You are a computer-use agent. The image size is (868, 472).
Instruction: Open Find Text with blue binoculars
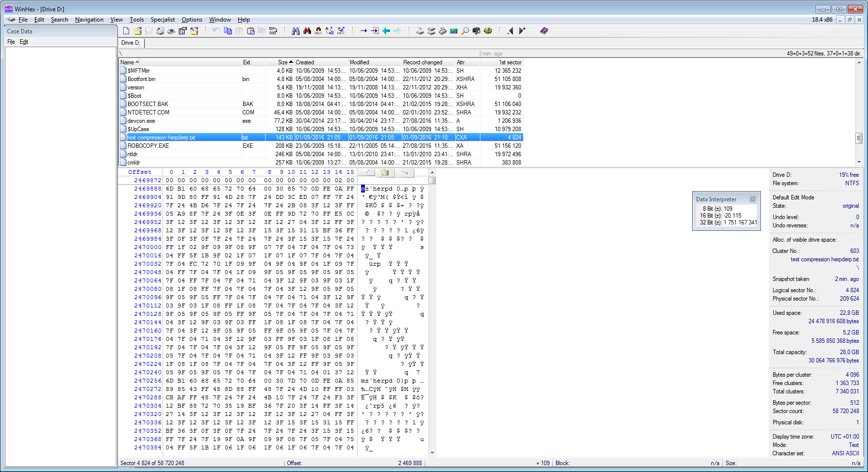296,31
